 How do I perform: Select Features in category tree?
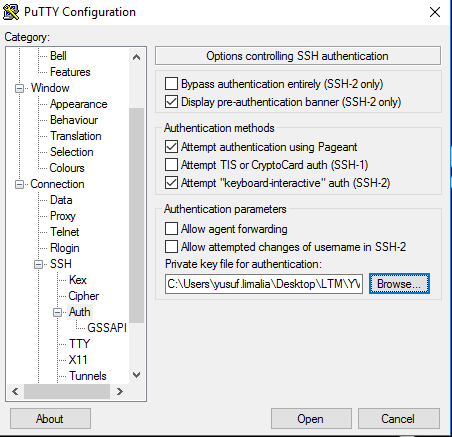[x=70, y=72]
